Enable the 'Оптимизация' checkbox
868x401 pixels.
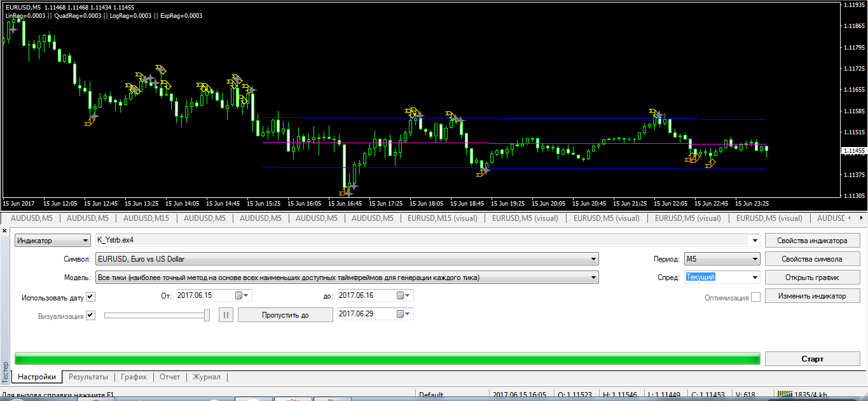pos(755,297)
